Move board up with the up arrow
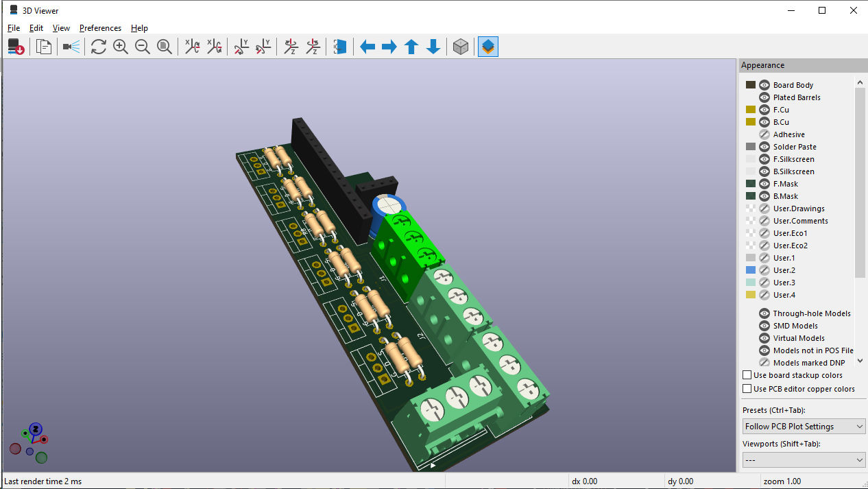The image size is (868, 489). point(411,47)
